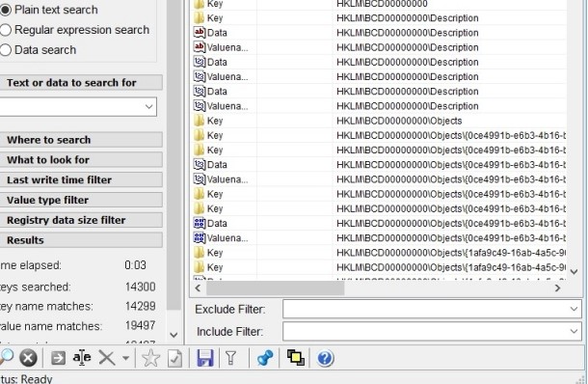Click the results list scroll-left arrow
The height and width of the screenshot is (384, 588).
[198, 288]
